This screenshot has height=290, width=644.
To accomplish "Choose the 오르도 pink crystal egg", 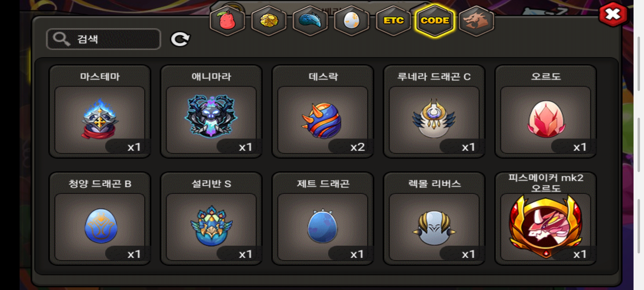I will [546, 111].
